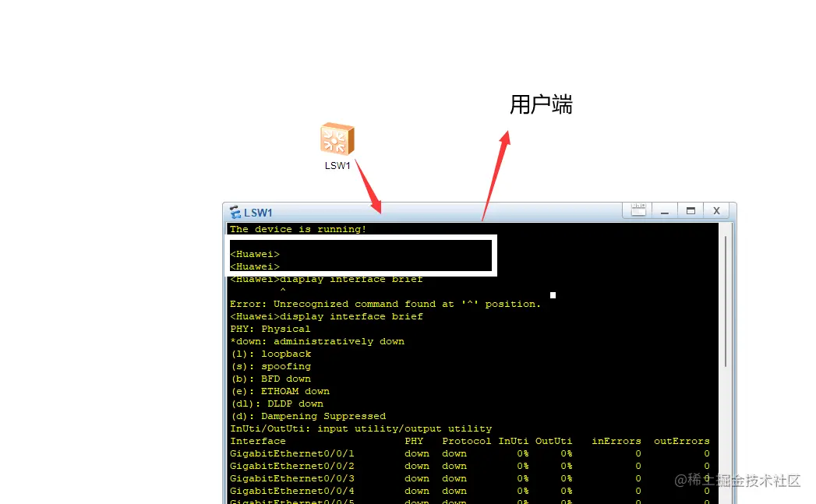816x504 pixels.
Task: Click the 'inErrors' column header
Action: tap(616, 441)
